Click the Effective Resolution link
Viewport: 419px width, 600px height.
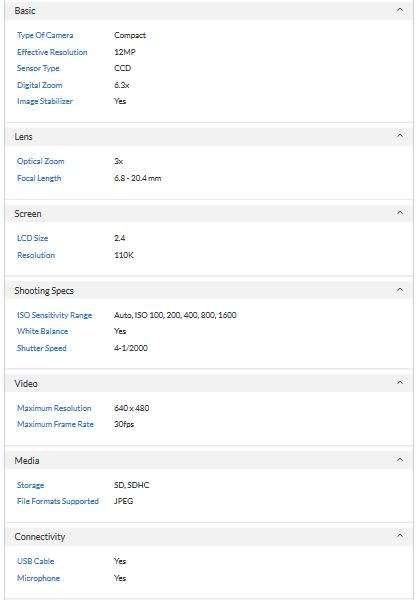pos(52,52)
